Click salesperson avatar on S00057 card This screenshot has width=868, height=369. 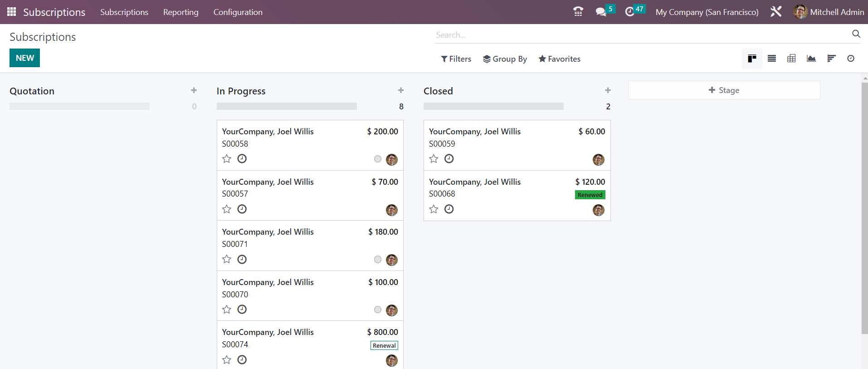(392, 210)
